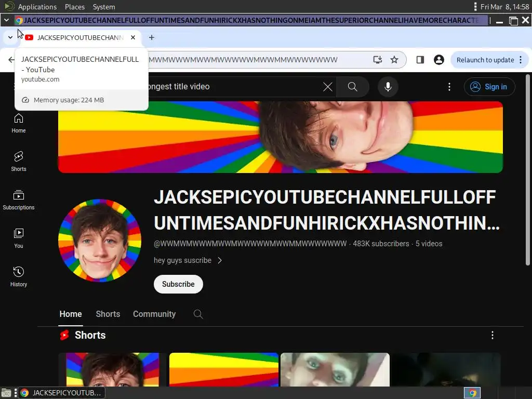Click the channel name heading
The width and height of the screenshot is (532, 399).
click(327, 210)
